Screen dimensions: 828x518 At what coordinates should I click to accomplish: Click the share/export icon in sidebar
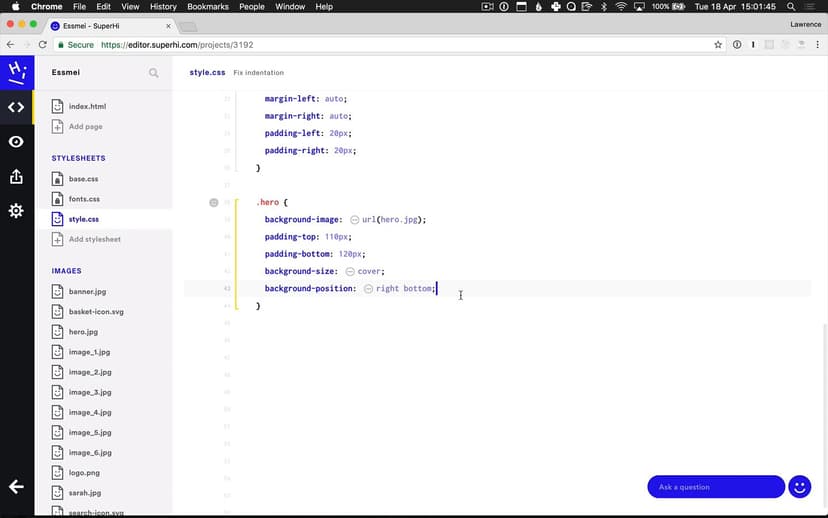pos(16,177)
